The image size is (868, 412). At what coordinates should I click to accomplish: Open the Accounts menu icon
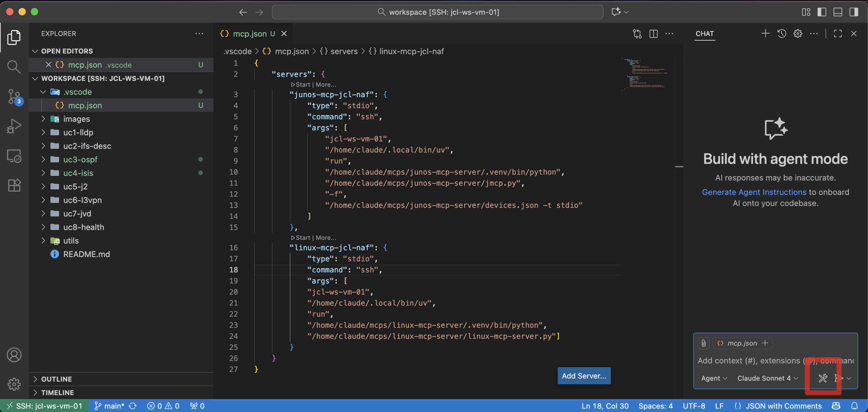[14, 355]
